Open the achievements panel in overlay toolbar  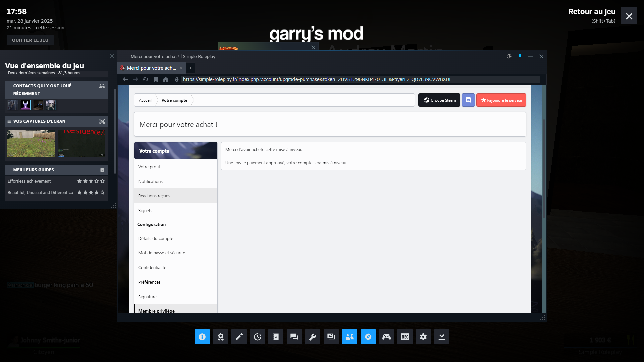(x=220, y=337)
